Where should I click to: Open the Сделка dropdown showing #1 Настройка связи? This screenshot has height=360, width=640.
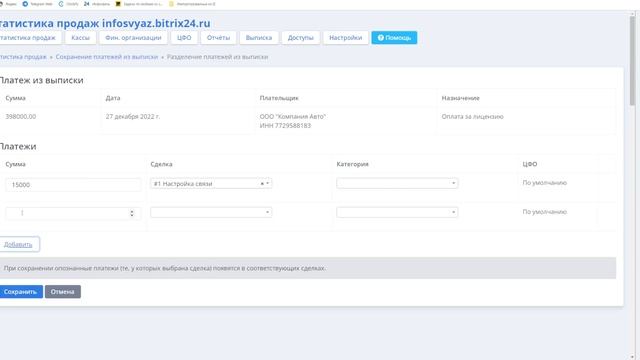(x=211, y=184)
